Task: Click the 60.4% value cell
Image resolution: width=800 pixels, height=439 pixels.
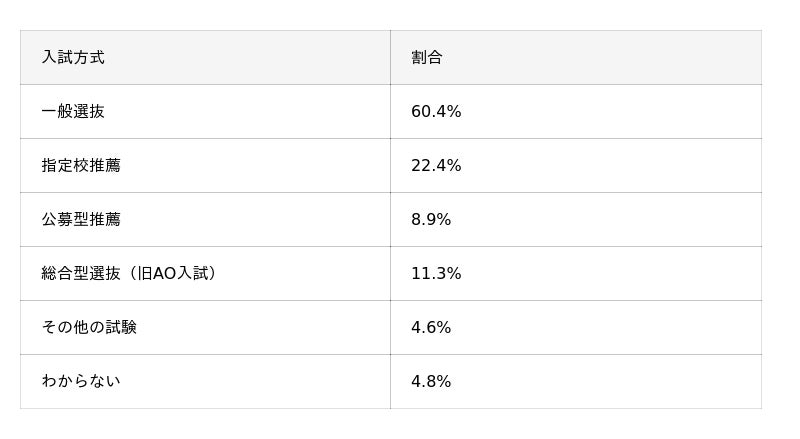Action: click(436, 112)
